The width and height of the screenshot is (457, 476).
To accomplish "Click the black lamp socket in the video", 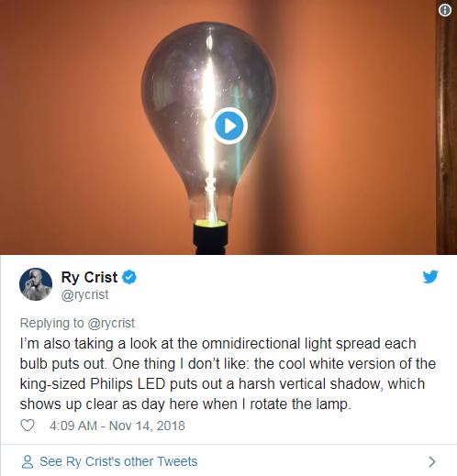I will click(x=210, y=238).
